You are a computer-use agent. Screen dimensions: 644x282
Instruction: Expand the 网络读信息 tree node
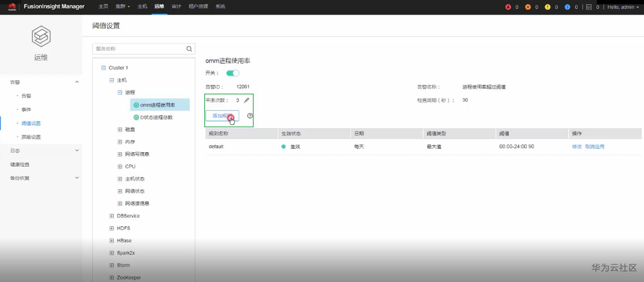coord(120,203)
